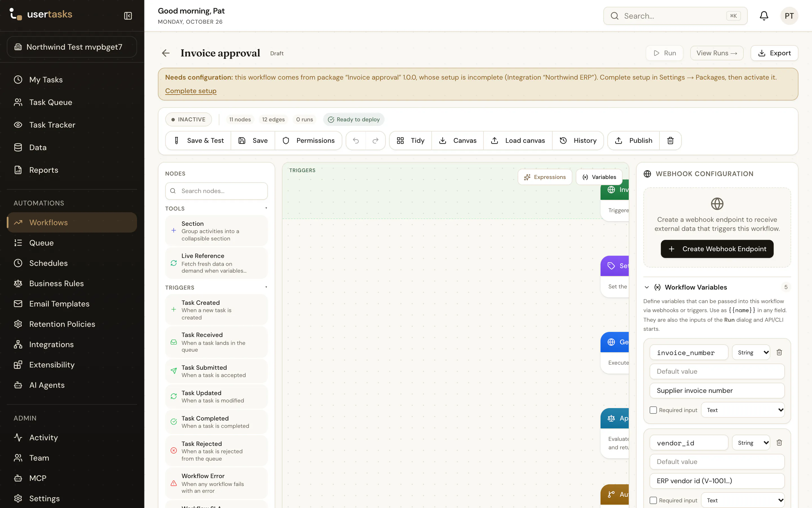Undo the last canvas change

tap(356, 141)
